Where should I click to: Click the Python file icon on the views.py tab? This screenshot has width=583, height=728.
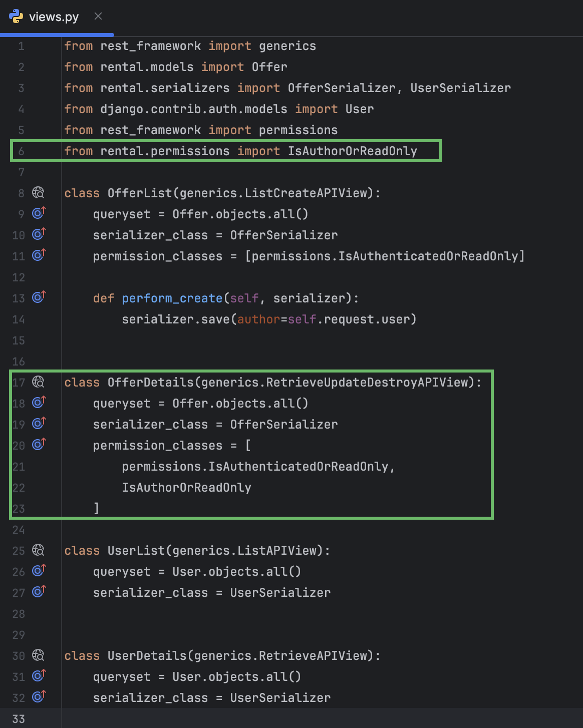(16, 17)
